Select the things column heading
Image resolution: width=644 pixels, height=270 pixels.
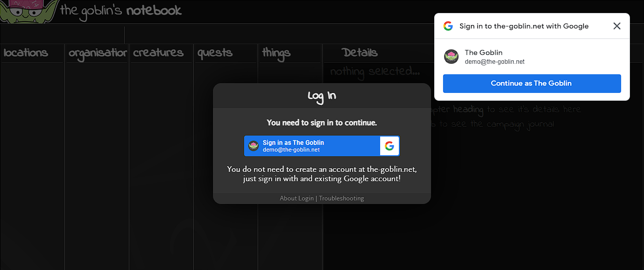pyautogui.click(x=276, y=53)
